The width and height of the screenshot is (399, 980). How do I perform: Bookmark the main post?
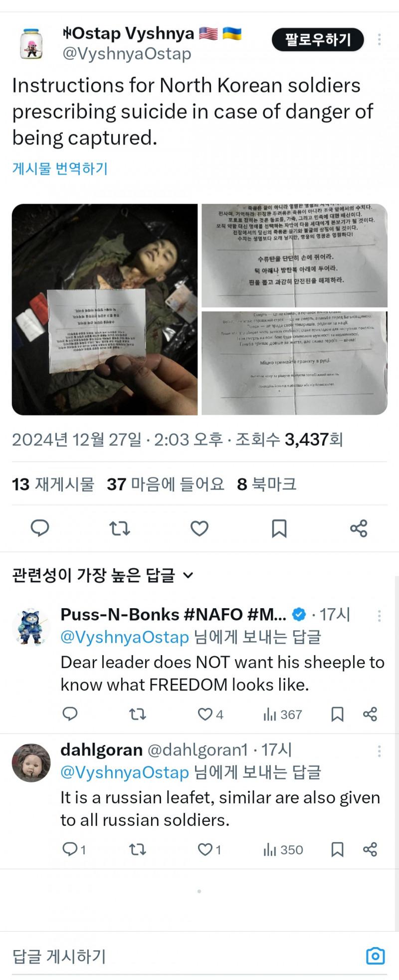279,528
